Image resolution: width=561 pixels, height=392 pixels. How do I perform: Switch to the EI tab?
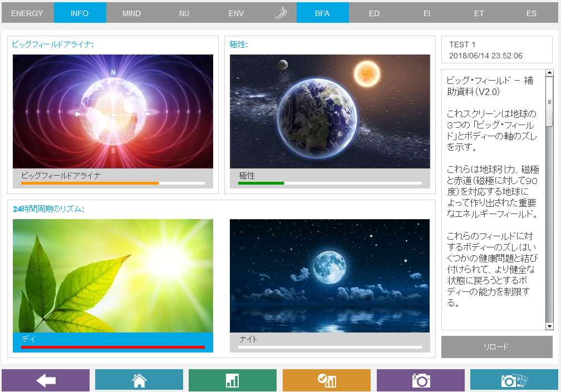pos(426,13)
